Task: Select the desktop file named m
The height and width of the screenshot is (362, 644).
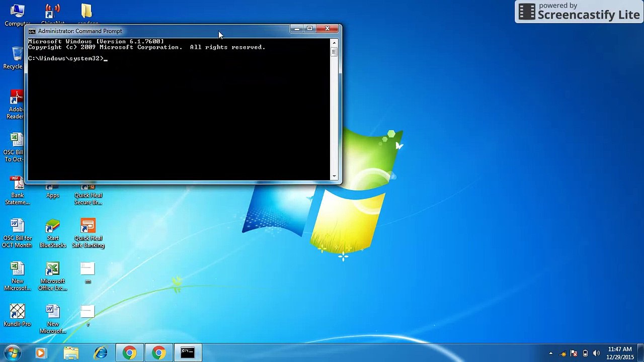Action: [88, 273]
